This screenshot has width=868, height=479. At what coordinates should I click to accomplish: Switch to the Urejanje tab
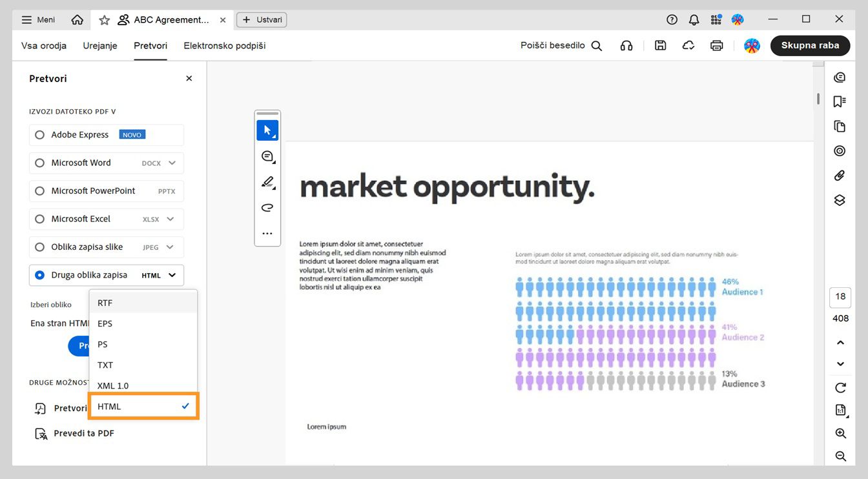coord(100,46)
